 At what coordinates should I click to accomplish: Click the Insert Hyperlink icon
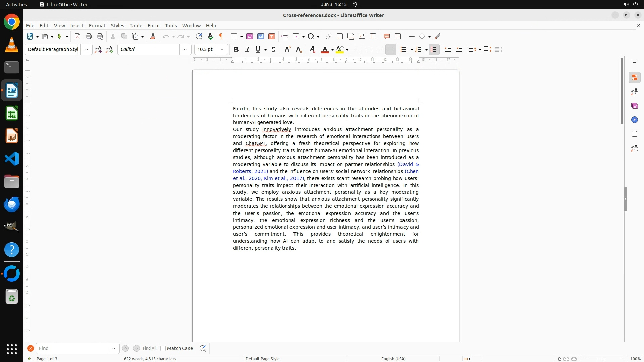click(x=328, y=36)
